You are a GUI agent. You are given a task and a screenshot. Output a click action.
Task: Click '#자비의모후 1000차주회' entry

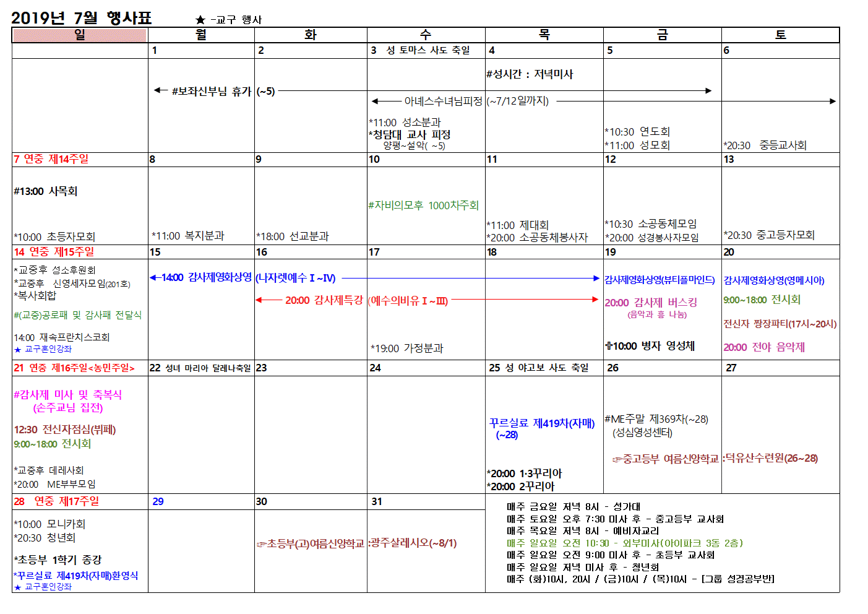coord(423,205)
